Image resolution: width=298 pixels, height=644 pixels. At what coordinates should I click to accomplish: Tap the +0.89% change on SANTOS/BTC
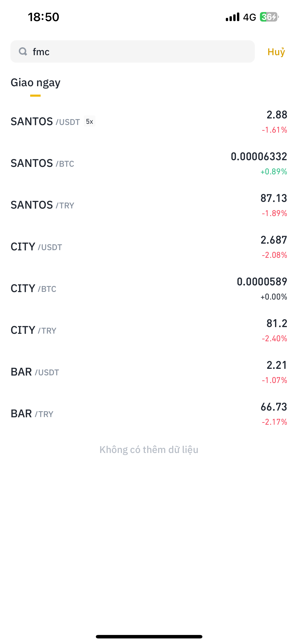(274, 172)
